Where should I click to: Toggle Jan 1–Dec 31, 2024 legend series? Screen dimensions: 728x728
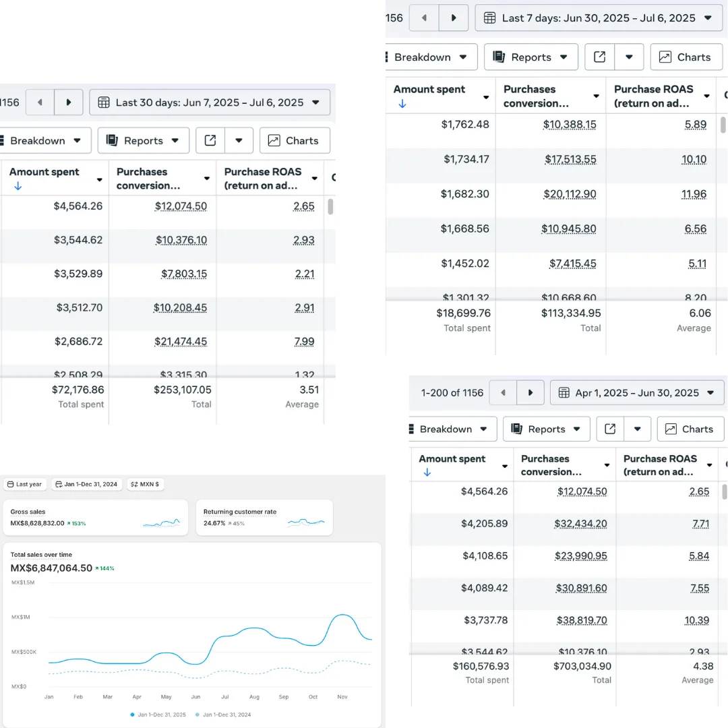(x=223, y=715)
